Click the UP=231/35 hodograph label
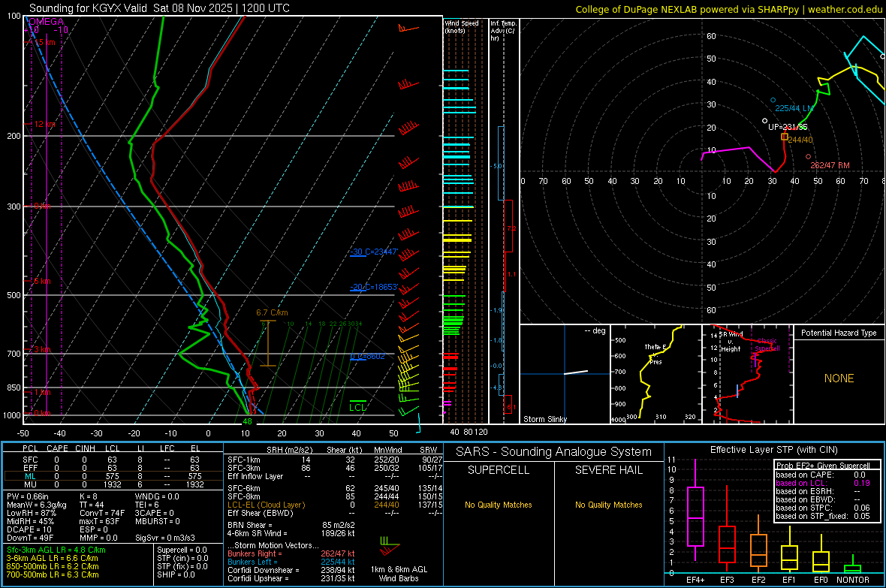The height and width of the screenshot is (588, 886). tap(788, 127)
